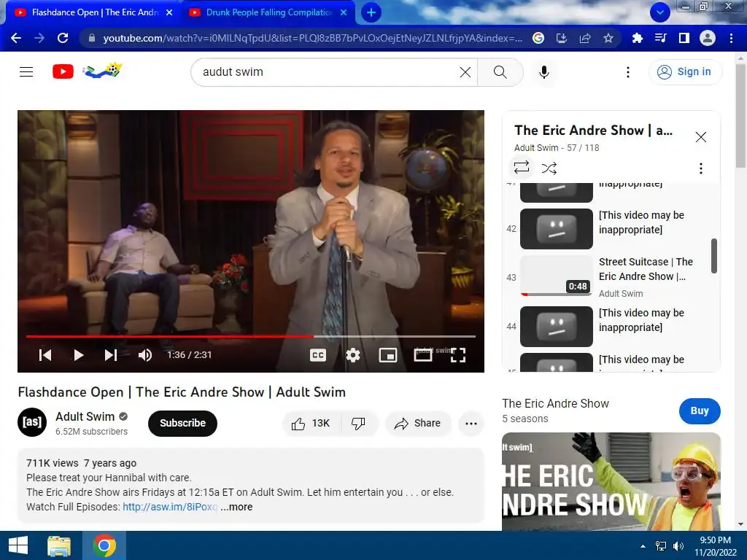Close the Drunk People Falling Compilation tab
The height and width of the screenshot is (560, 747).
tap(344, 12)
